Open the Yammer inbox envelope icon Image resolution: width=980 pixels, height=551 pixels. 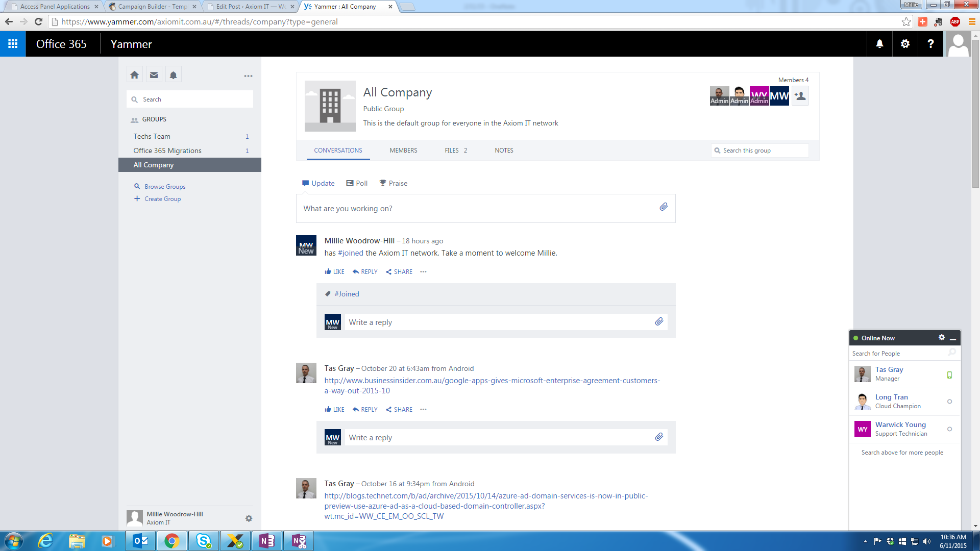coord(154,75)
